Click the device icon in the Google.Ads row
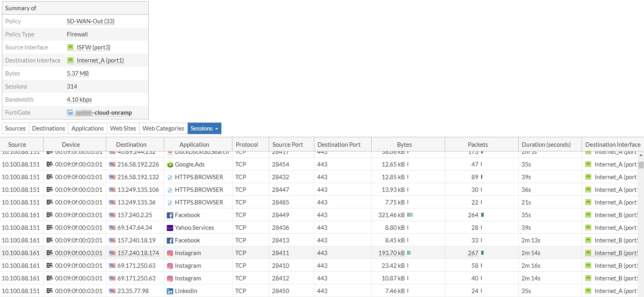The image size is (644, 297). point(50,165)
